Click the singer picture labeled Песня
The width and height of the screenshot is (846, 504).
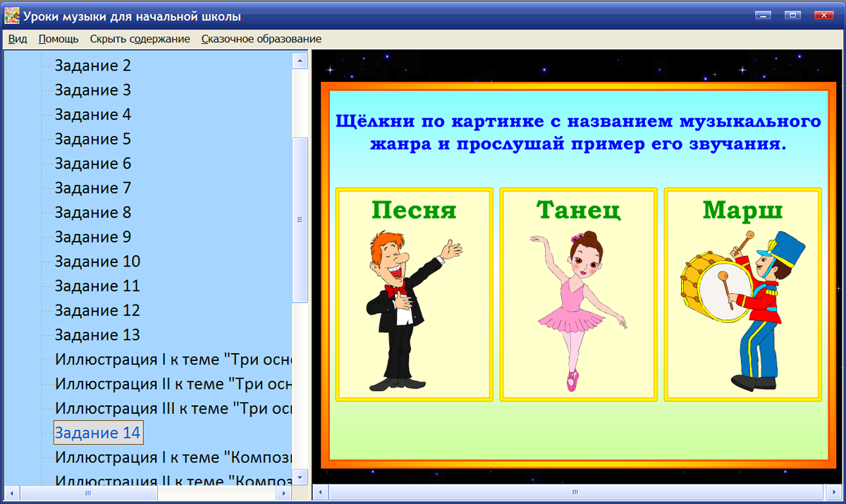click(414, 303)
